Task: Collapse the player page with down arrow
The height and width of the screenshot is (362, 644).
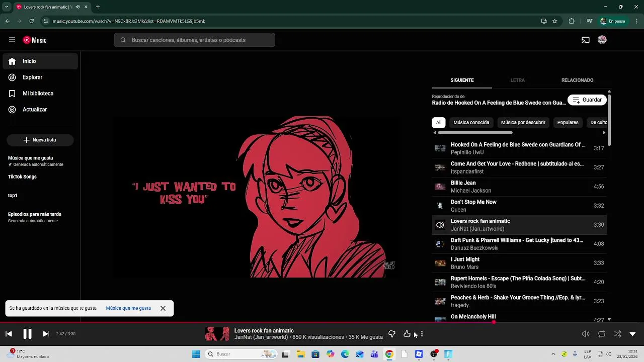Action: [x=633, y=334]
